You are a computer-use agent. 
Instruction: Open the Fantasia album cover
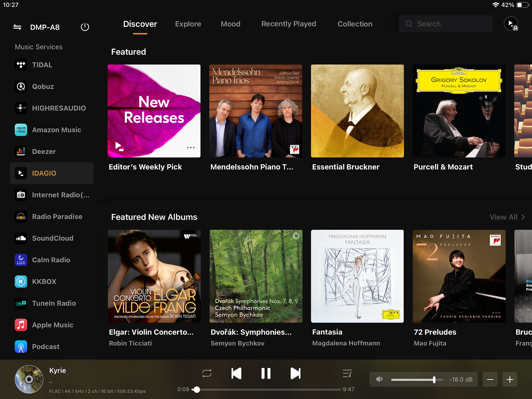[x=357, y=276]
